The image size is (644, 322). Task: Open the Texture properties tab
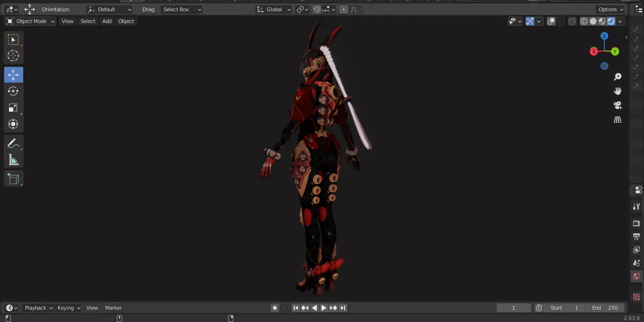(636, 297)
